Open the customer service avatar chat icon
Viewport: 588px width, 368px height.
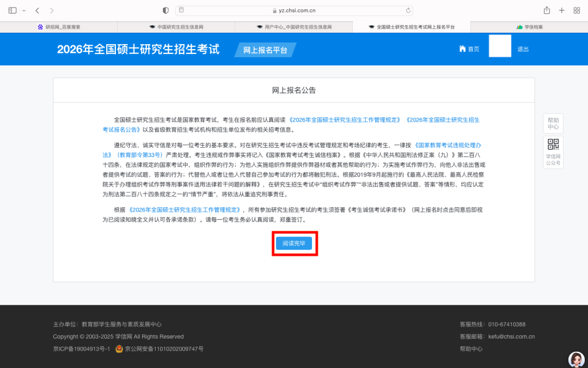pyautogui.click(x=576, y=359)
